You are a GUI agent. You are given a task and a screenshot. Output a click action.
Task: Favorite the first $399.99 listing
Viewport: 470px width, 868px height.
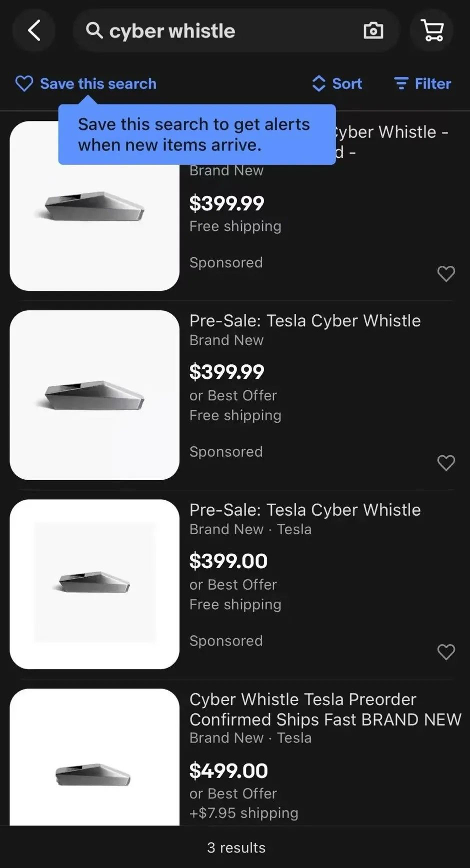coord(445,273)
